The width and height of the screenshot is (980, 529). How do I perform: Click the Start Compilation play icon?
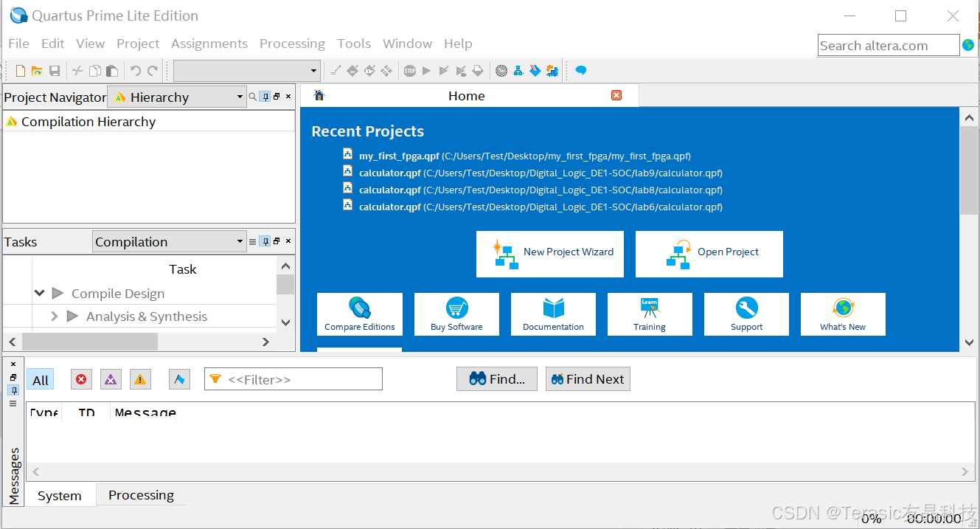coord(426,71)
